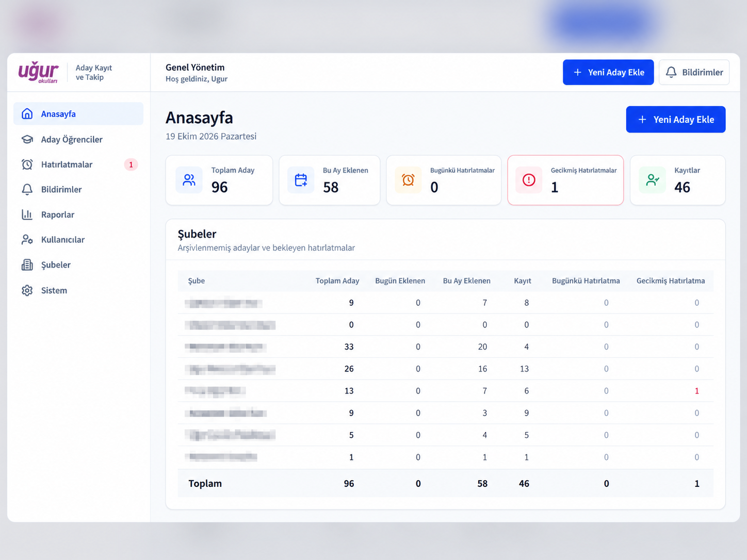Click the Şube column header

tap(197, 281)
